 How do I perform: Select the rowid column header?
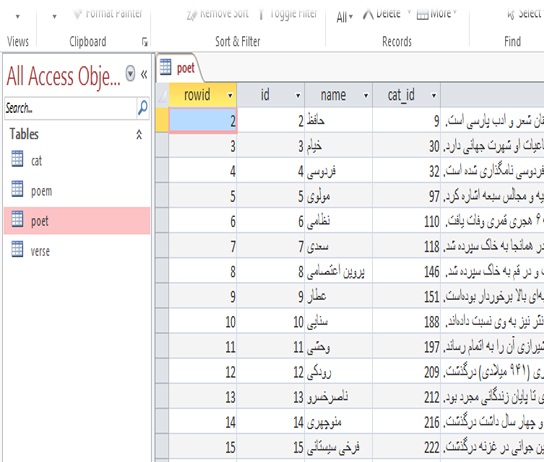[x=197, y=95]
